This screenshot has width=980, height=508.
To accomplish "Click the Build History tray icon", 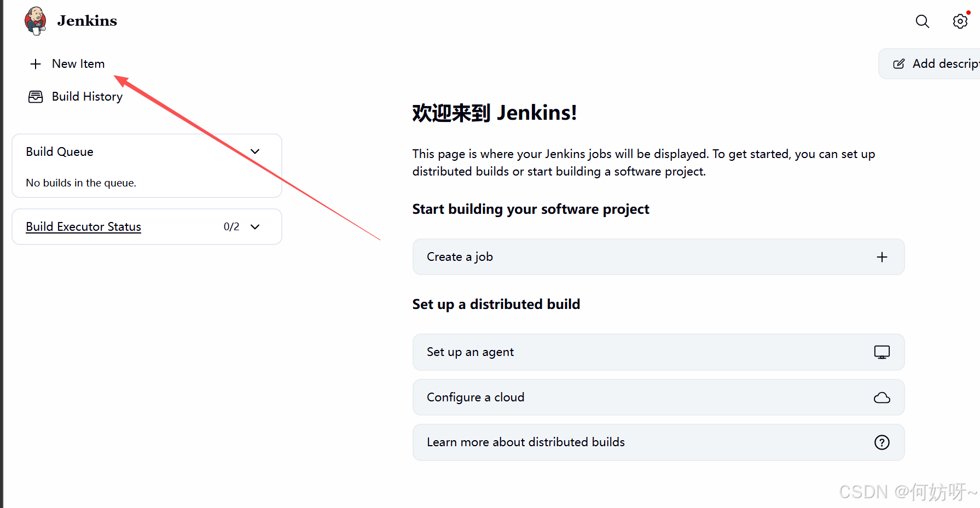I will coord(36,97).
